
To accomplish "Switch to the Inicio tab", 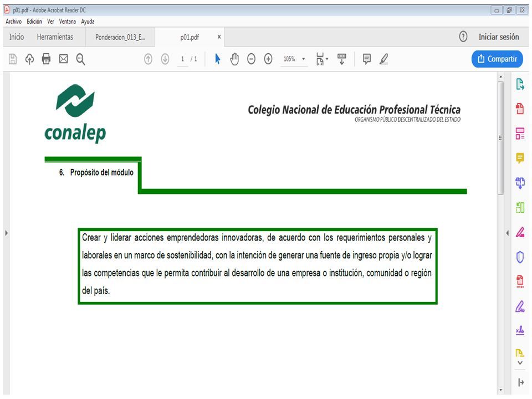I will tap(17, 37).
